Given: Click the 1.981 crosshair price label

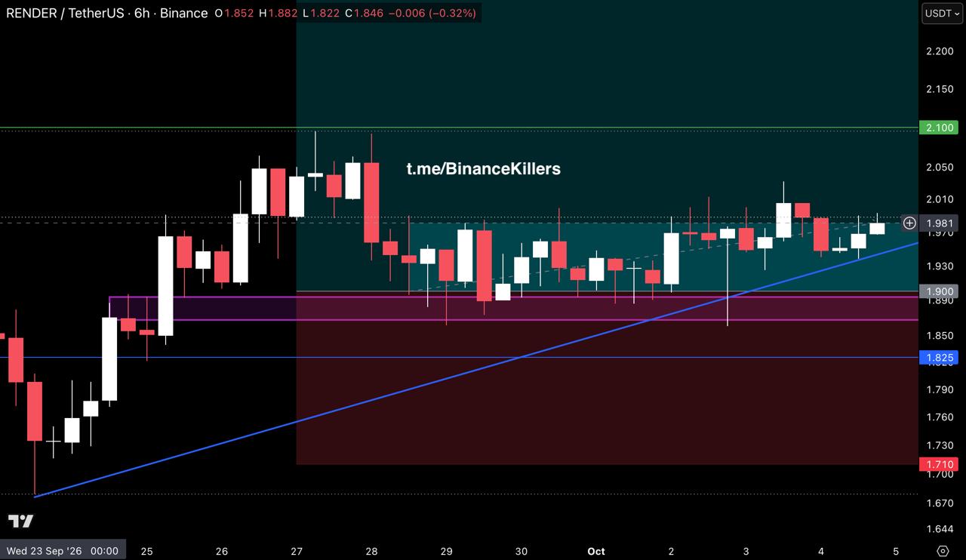Looking at the screenshot, I should pos(940,223).
